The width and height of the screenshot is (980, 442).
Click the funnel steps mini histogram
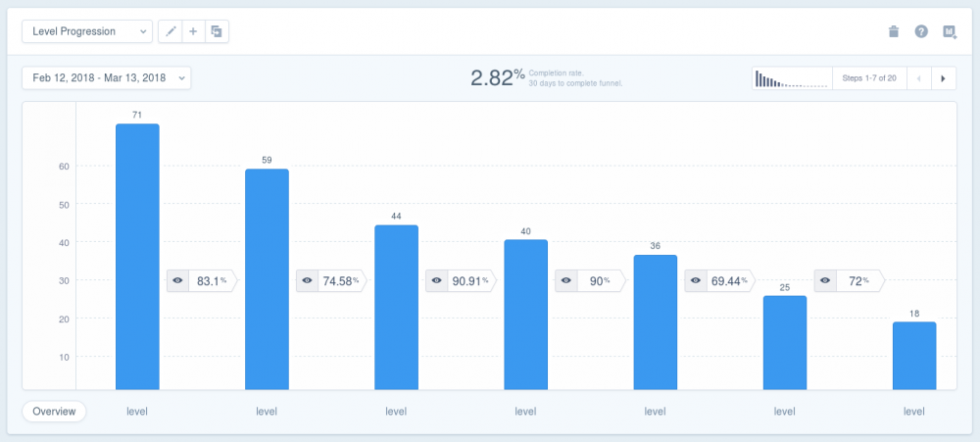pos(792,78)
